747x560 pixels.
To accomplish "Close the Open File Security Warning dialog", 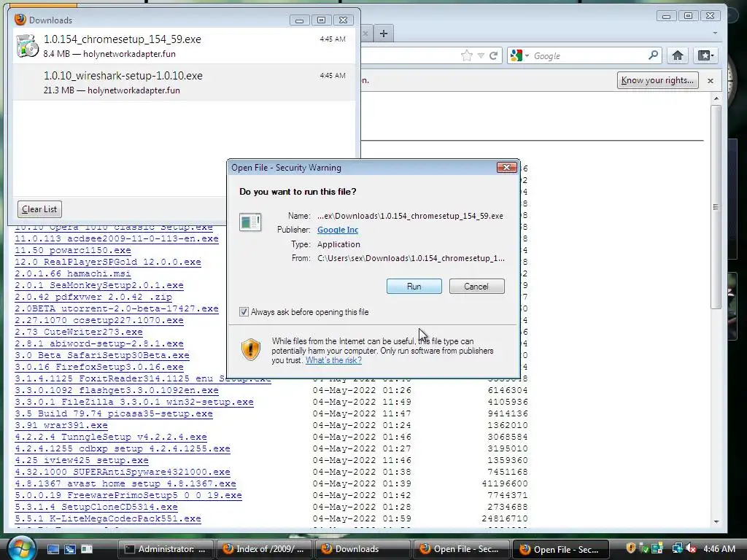I will (506, 167).
